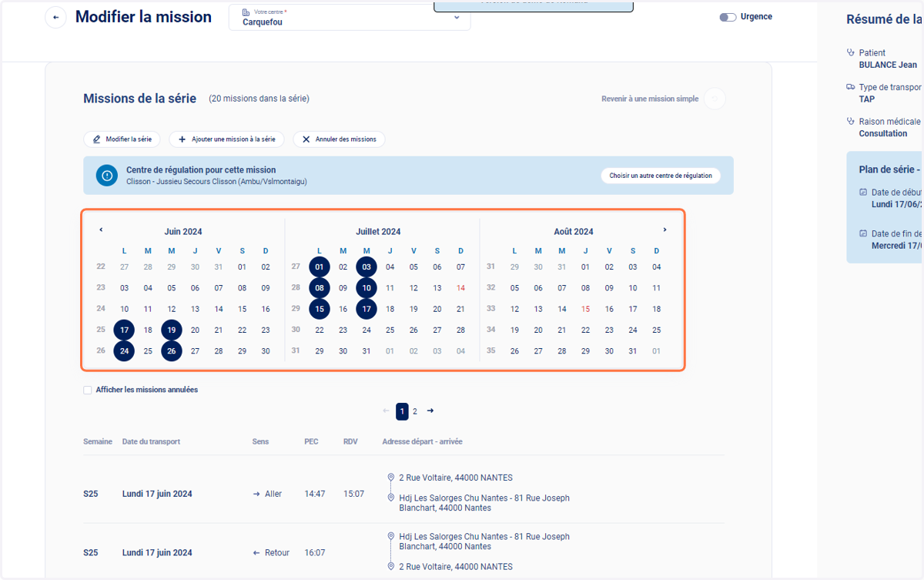The image size is (924, 580).
Task: Click building icon in Votre centre field
Action: tap(246, 13)
